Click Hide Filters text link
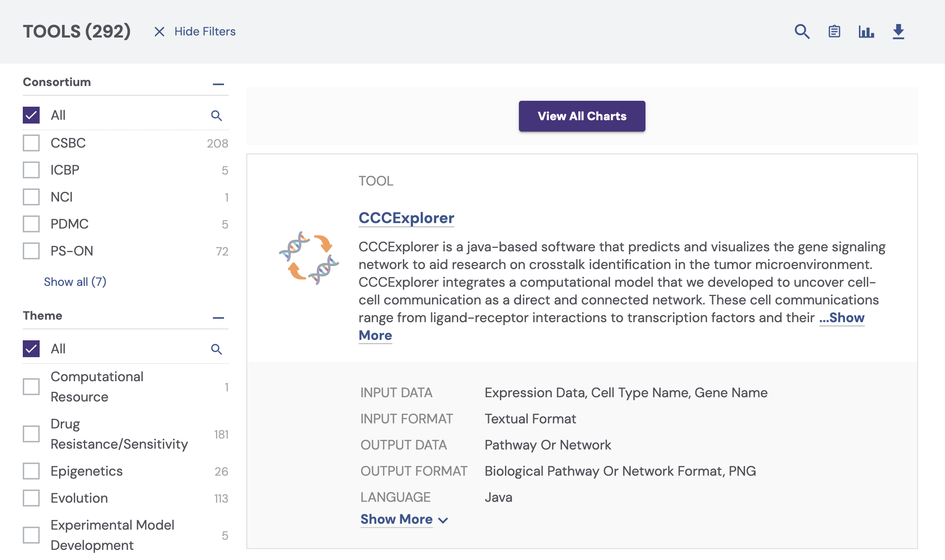 205,32
